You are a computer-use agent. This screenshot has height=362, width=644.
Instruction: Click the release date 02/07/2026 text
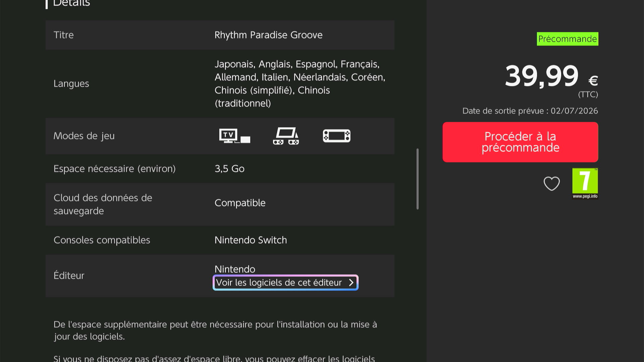(574, 111)
